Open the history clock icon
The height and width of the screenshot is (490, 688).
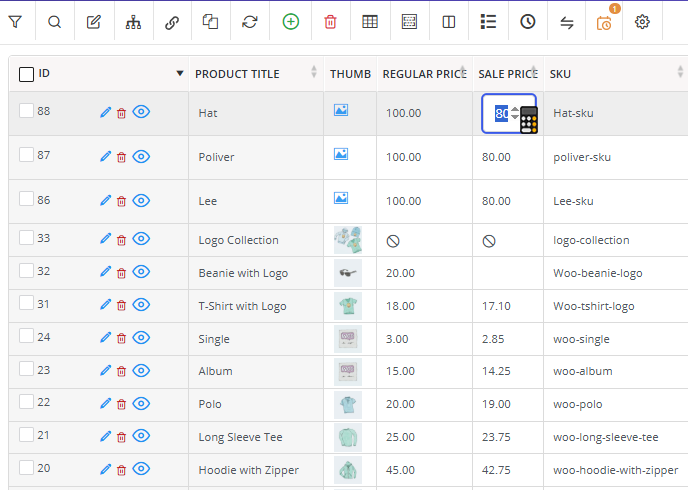pyautogui.click(x=528, y=21)
